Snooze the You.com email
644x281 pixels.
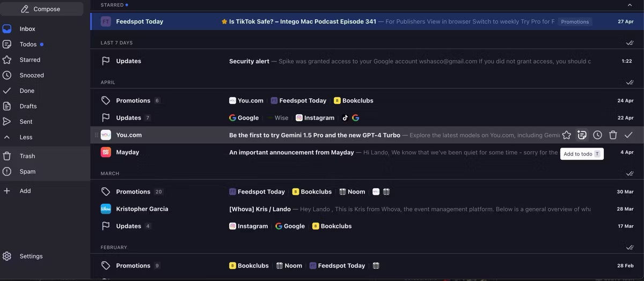[x=597, y=135]
